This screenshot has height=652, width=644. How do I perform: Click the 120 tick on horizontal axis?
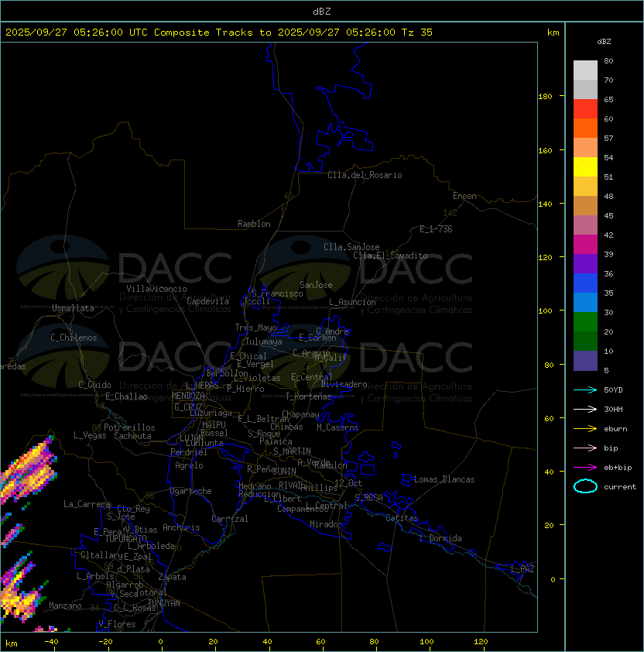480,642
